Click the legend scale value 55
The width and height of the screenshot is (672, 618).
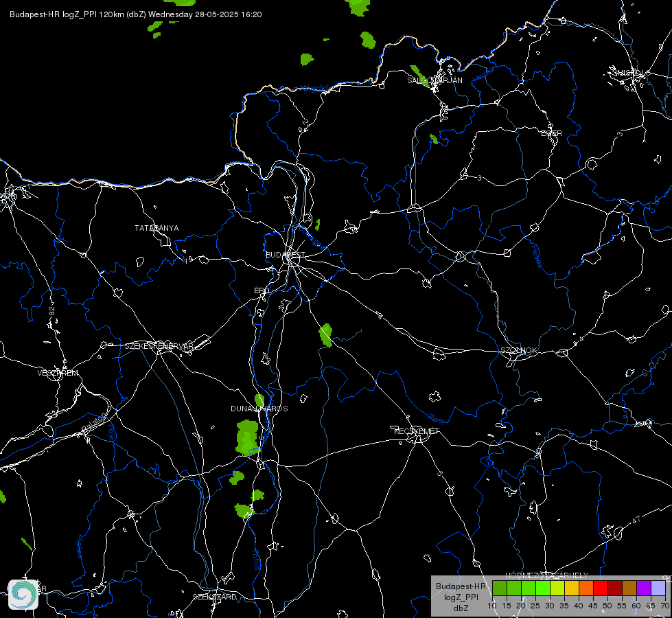click(622, 606)
